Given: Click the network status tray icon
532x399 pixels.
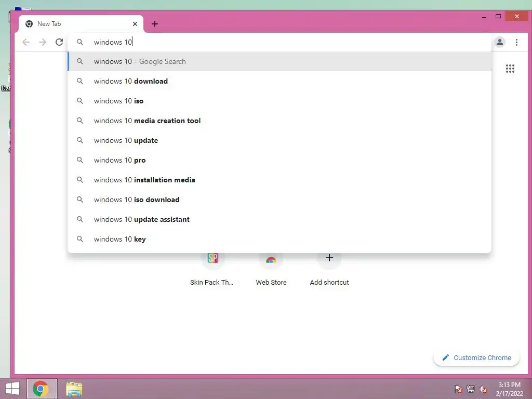Looking at the screenshot, I should point(471,389).
